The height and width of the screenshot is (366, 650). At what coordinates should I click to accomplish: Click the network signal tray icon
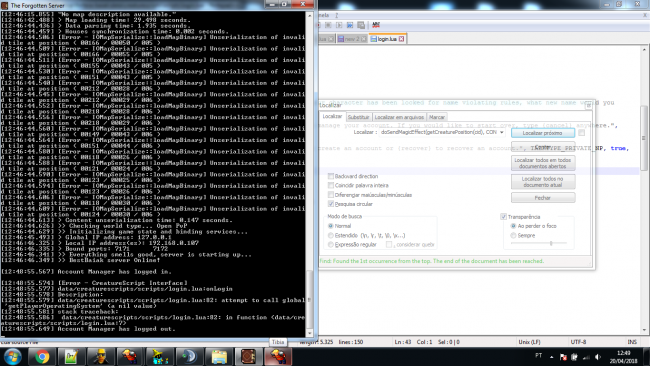click(586, 357)
